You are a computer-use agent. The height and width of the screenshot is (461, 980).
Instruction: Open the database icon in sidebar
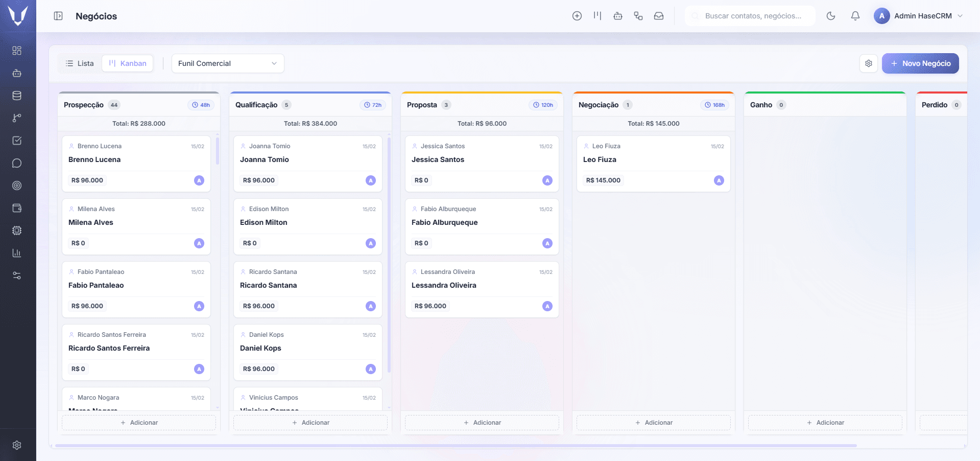(17, 95)
